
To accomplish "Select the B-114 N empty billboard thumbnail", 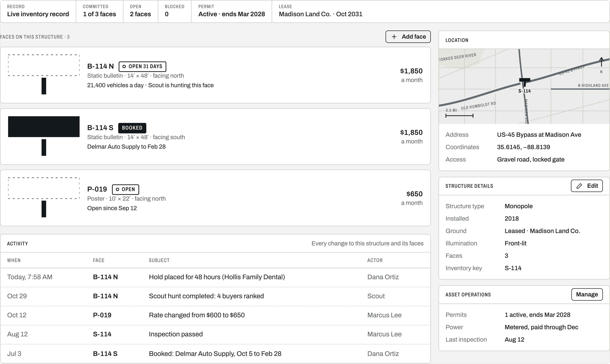I will (x=44, y=74).
